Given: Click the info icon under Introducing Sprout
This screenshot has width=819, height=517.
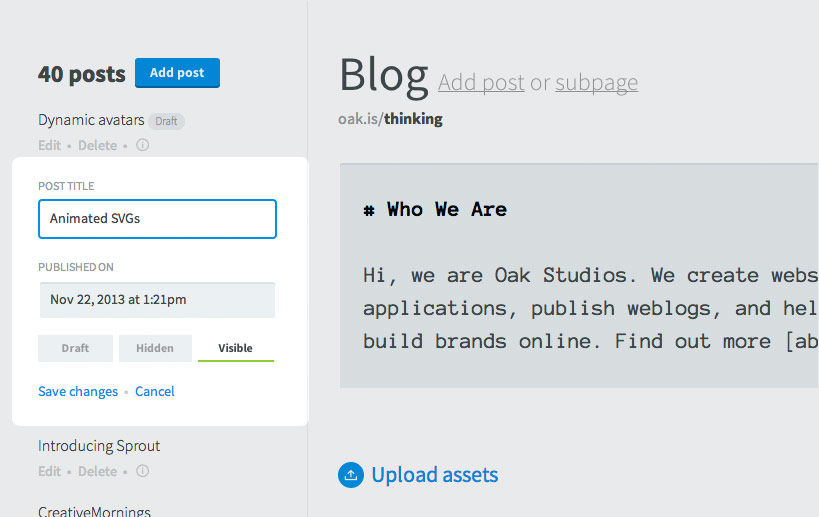Looking at the screenshot, I should (x=143, y=471).
